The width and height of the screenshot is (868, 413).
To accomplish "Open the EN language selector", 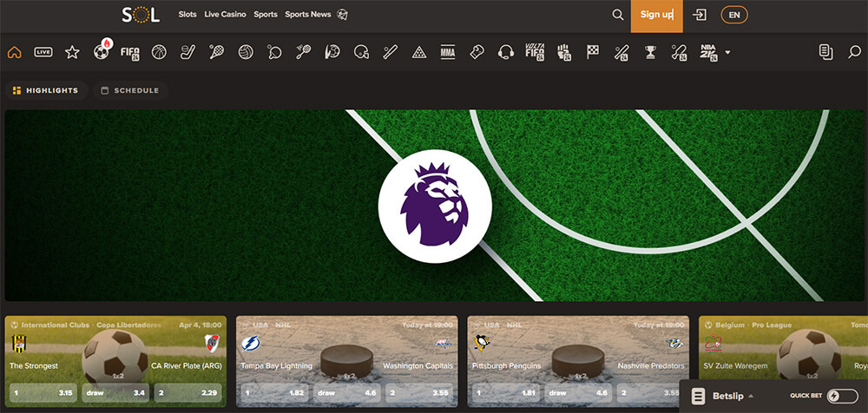I will pyautogui.click(x=734, y=16).
